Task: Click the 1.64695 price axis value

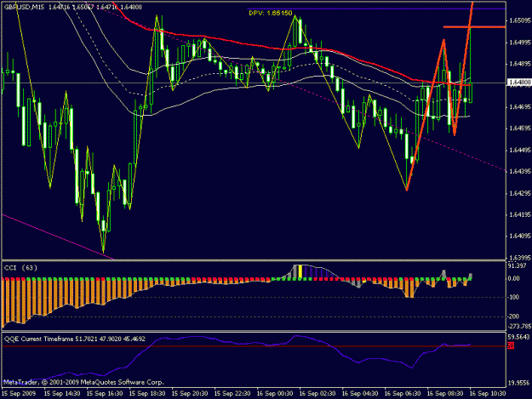Action: click(519, 107)
